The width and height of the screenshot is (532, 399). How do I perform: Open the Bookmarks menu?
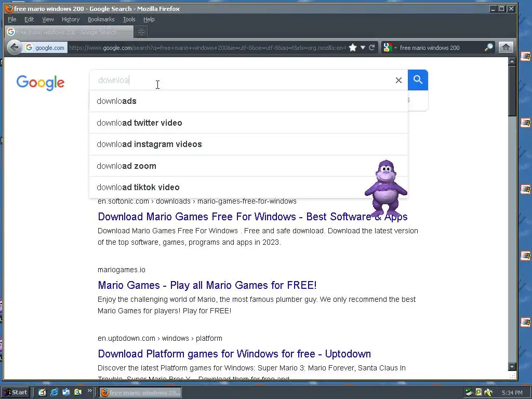(x=101, y=19)
